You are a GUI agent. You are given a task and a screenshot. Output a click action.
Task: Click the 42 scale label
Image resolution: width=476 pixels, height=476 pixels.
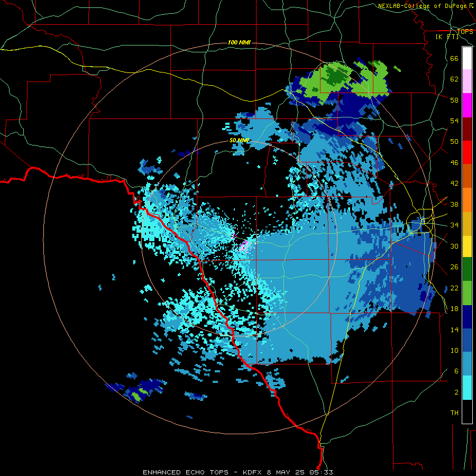[454, 184]
